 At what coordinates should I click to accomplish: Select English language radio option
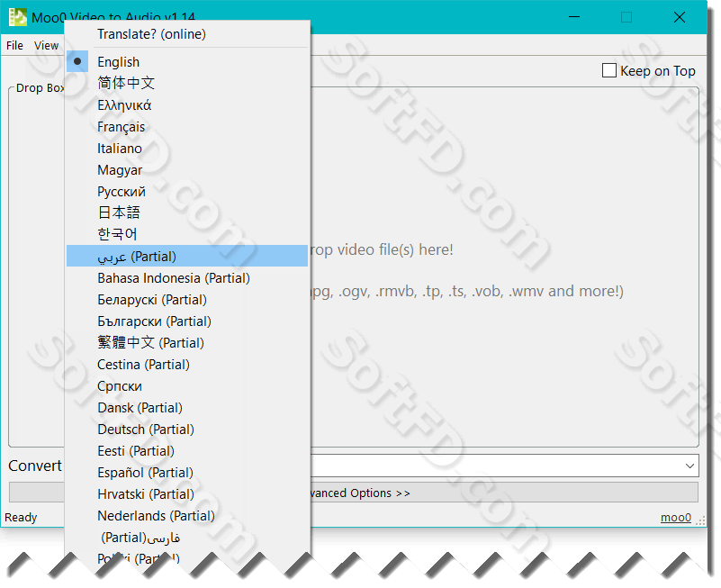click(x=187, y=61)
